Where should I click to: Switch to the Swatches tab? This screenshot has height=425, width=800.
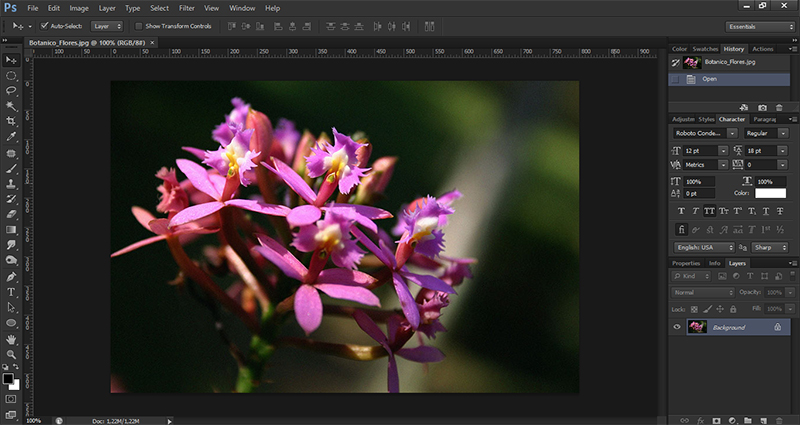click(x=705, y=48)
